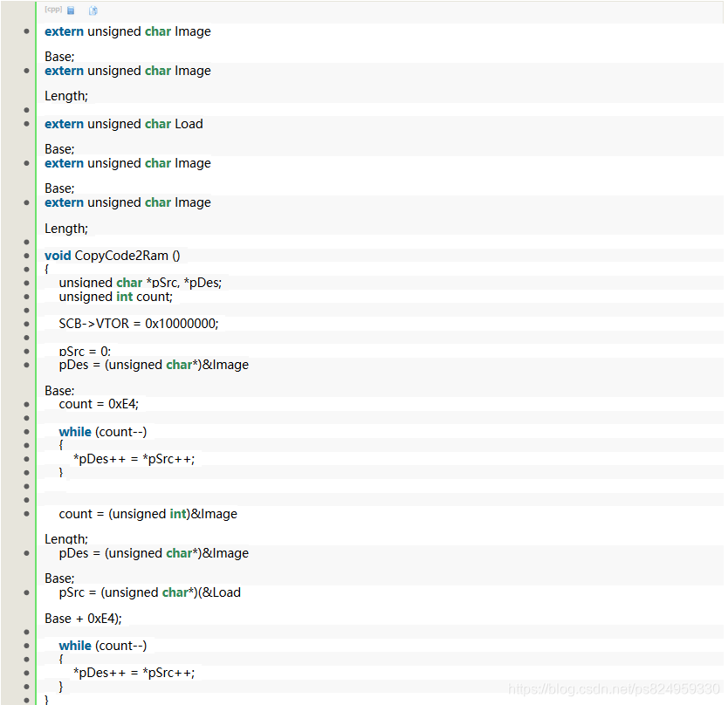The width and height of the screenshot is (728, 705).
Task: Click the 'pSrc = 0;' line
Action: point(85,352)
